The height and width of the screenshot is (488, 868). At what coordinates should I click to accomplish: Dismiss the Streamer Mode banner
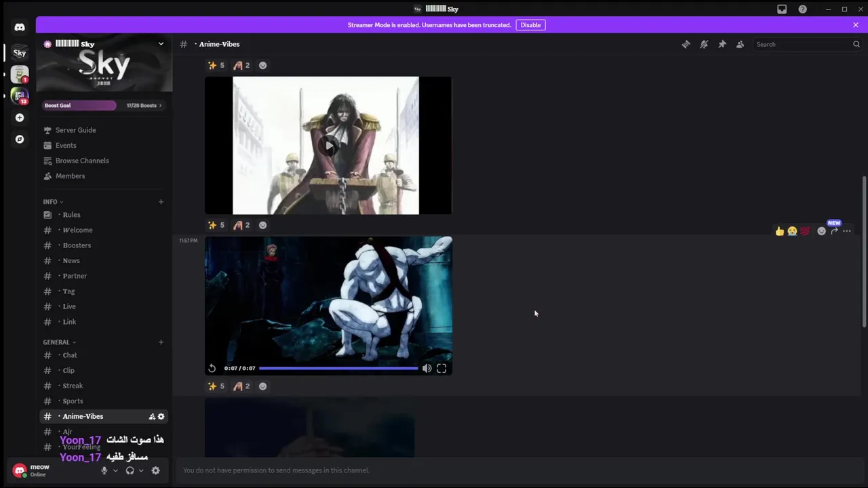click(856, 25)
